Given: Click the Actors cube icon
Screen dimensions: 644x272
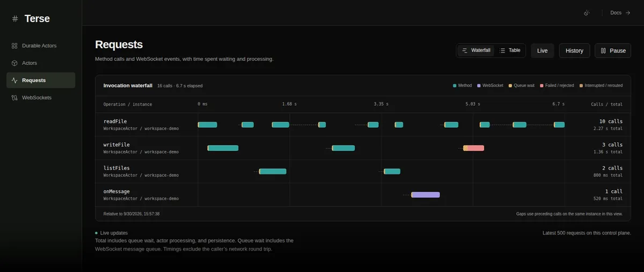Looking at the screenshot, I should point(14,63).
